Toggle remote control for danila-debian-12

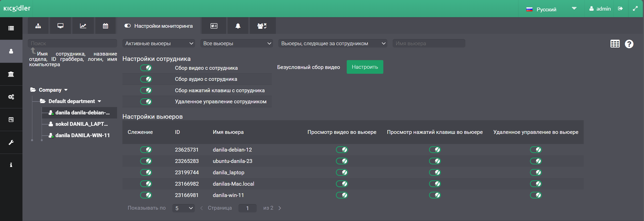tap(536, 150)
